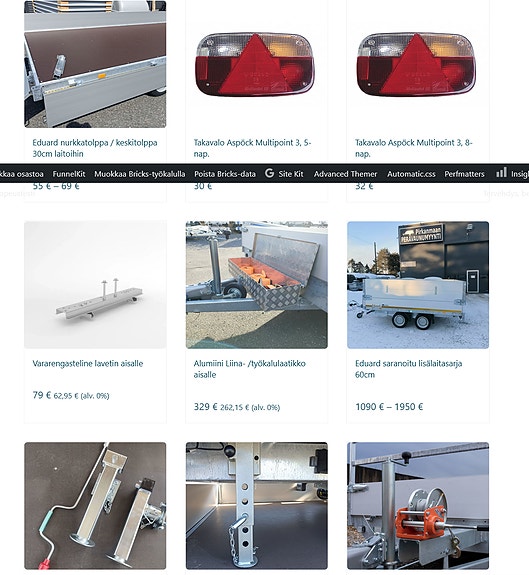Click the support legs with crank thumbnail
Image resolution: width=529 pixels, height=575 pixels.
tap(95, 506)
